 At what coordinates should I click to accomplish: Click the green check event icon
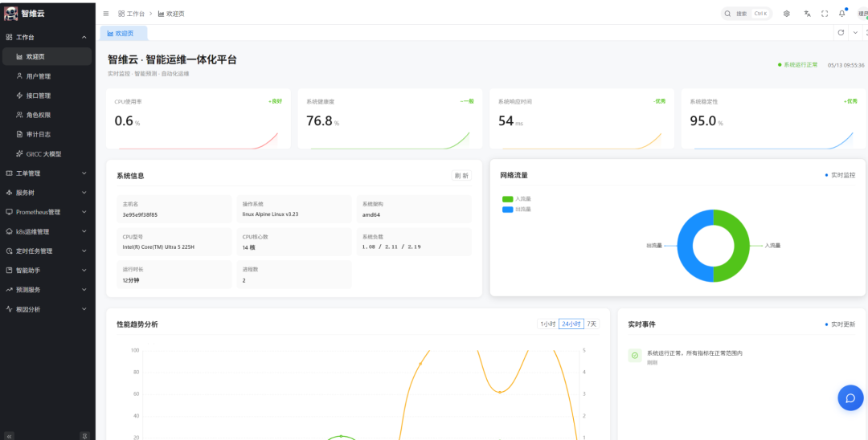[634, 356]
